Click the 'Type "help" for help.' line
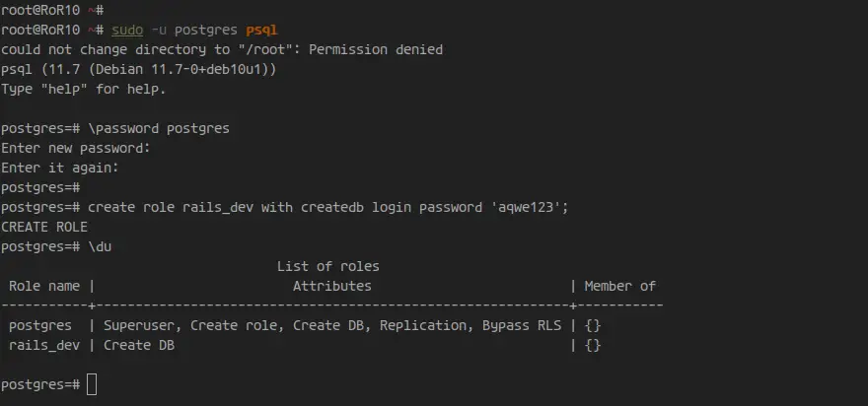The width and height of the screenshot is (868, 406). point(84,89)
